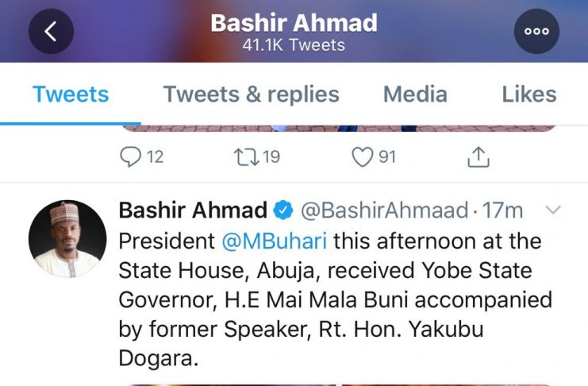
Task: Tap the Bashir Ahmad header title
Action: click(294, 22)
